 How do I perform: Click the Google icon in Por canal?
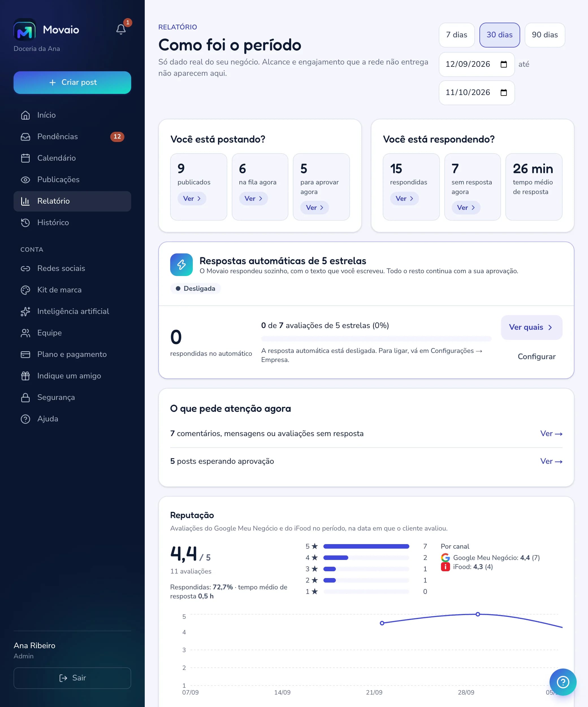pyautogui.click(x=445, y=557)
